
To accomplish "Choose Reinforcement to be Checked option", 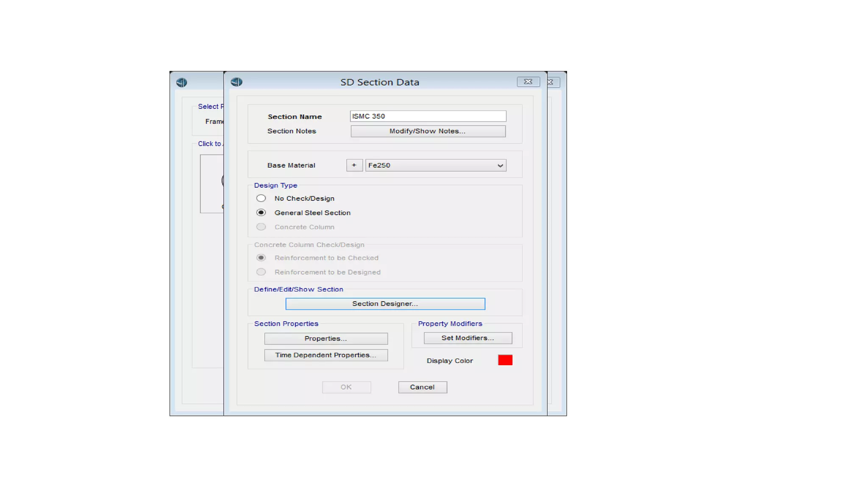I will tap(261, 258).
